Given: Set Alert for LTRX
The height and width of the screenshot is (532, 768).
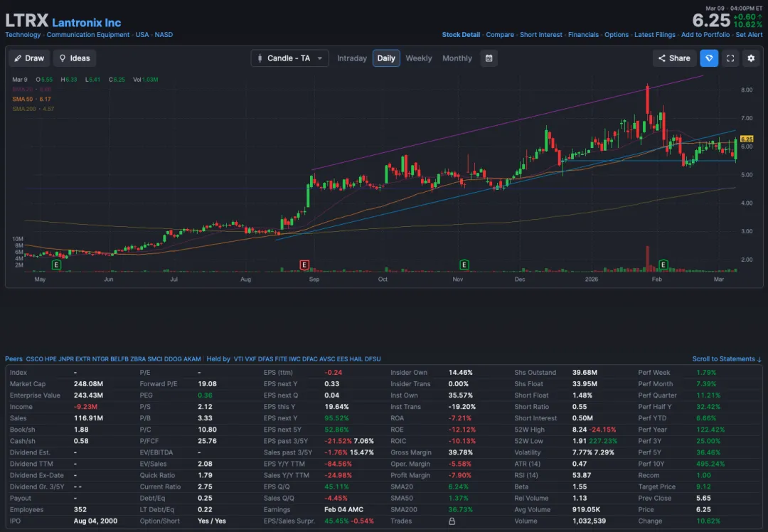Looking at the screenshot, I should point(749,35).
